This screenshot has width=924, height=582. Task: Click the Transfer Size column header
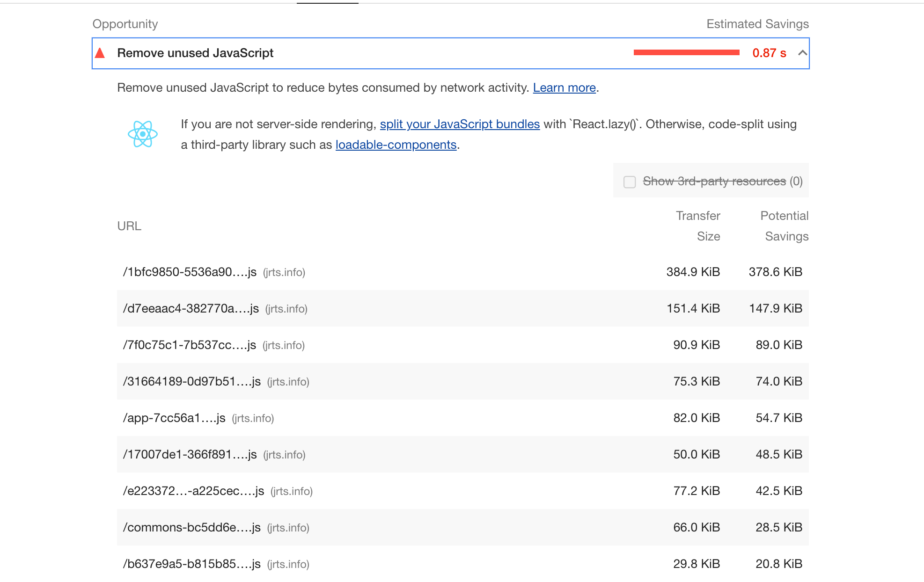tap(698, 226)
